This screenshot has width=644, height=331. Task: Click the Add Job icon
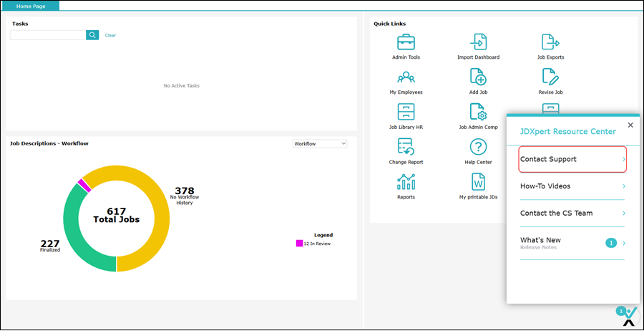(x=478, y=77)
